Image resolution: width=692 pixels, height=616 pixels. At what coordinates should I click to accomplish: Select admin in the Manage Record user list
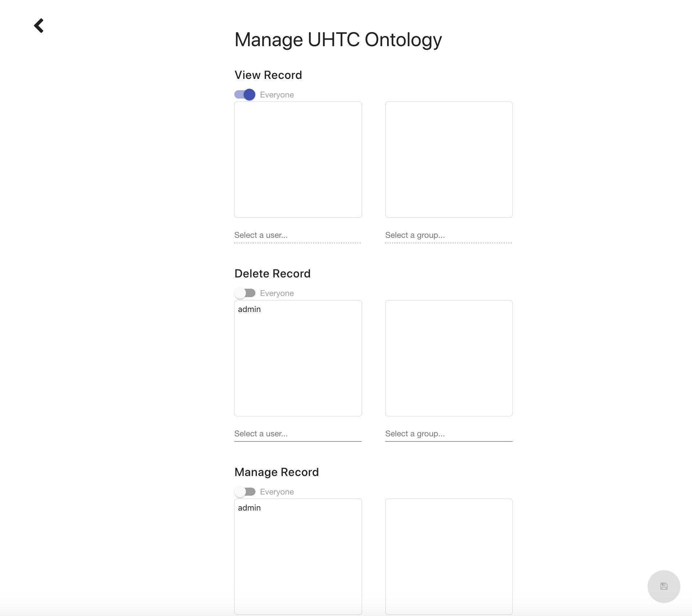(250, 508)
